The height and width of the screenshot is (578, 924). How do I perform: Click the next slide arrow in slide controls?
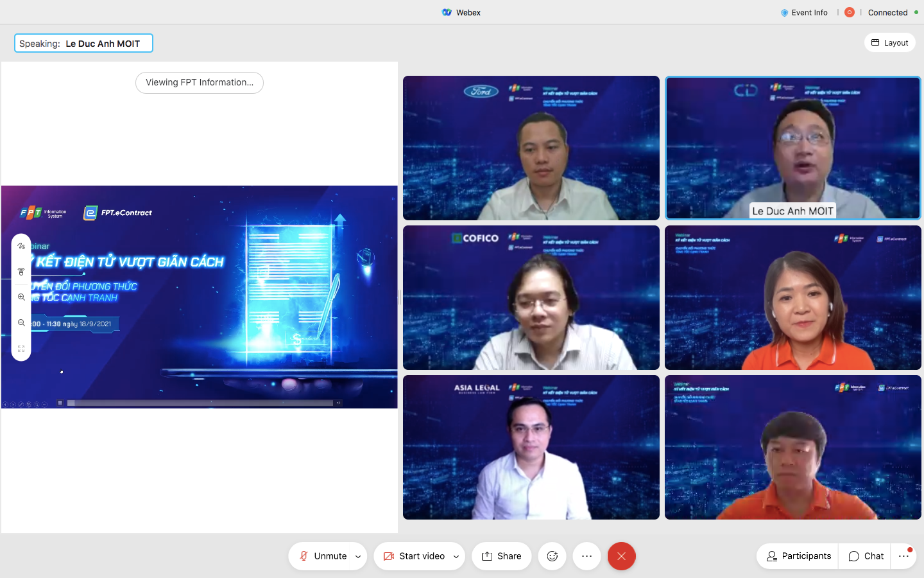(x=13, y=405)
